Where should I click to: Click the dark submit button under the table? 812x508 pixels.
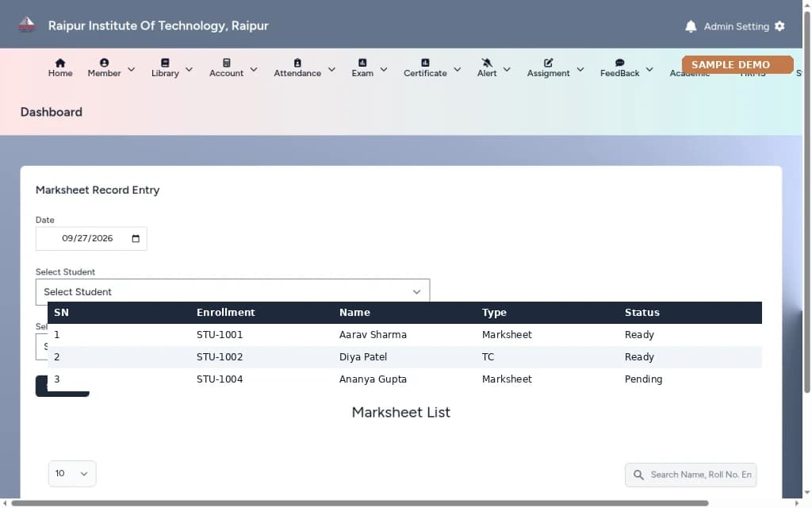pos(62,387)
